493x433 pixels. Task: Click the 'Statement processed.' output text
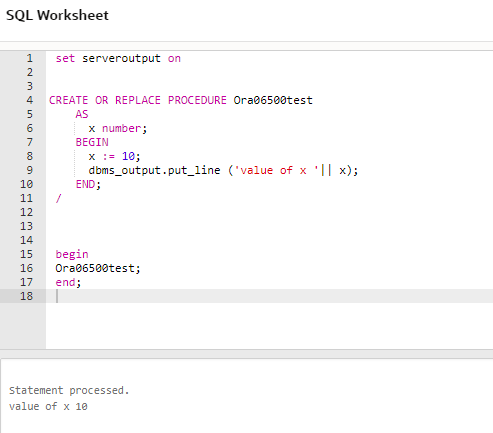click(69, 390)
